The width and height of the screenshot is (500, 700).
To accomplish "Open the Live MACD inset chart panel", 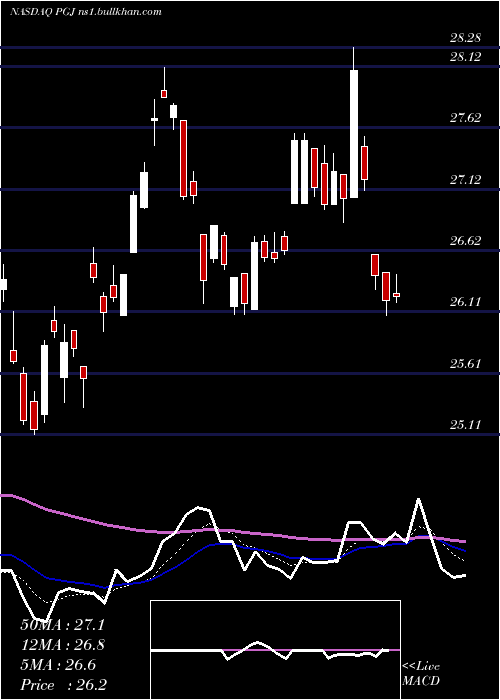I will [x=275, y=650].
